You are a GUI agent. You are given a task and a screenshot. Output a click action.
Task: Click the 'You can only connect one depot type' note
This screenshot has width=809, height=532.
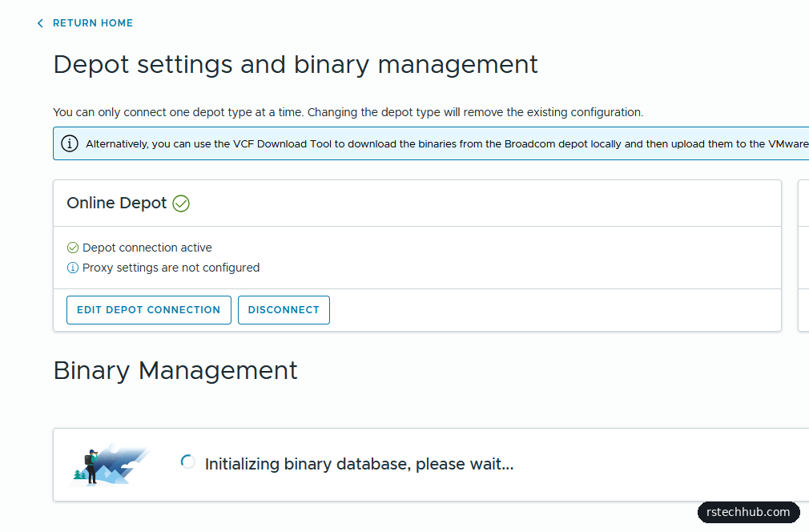[x=348, y=112]
